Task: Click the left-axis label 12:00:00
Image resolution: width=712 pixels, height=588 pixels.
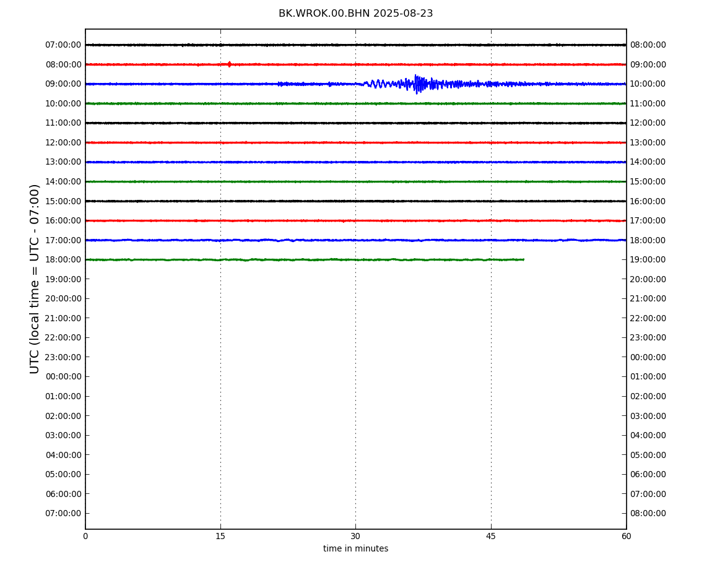Action: [x=64, y=142]
